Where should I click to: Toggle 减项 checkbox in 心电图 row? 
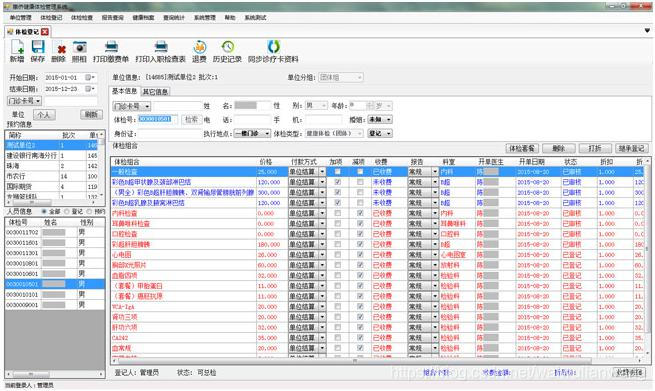(x=360, y=254)
